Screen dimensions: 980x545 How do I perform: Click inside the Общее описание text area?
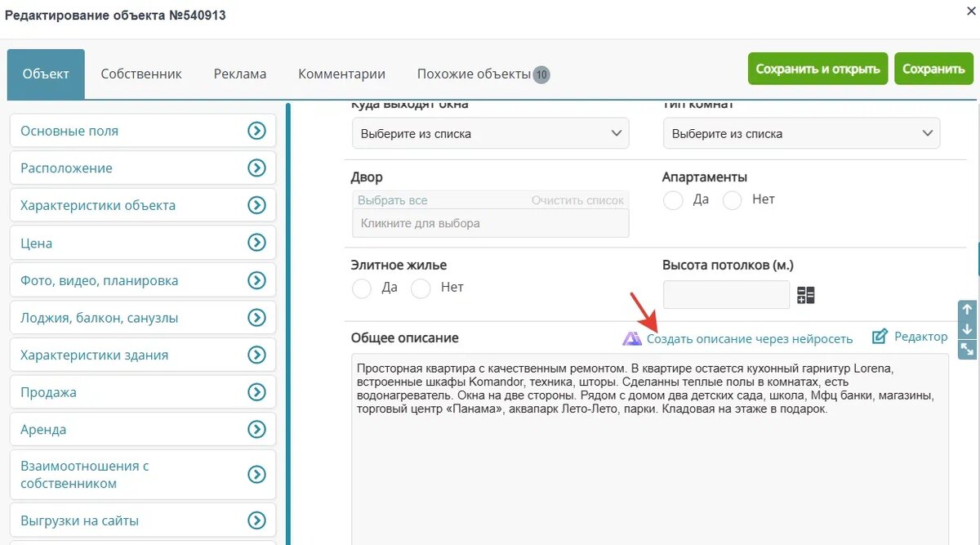(x=650, y=449)
